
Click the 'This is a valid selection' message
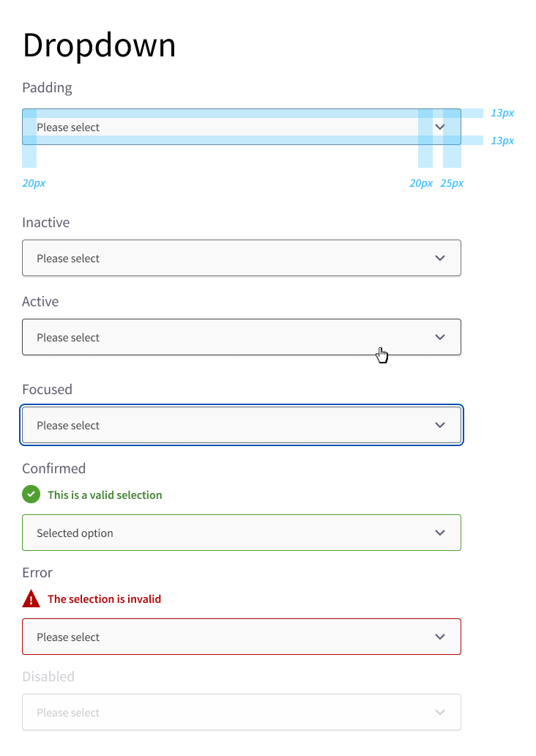tap(105, 495)
